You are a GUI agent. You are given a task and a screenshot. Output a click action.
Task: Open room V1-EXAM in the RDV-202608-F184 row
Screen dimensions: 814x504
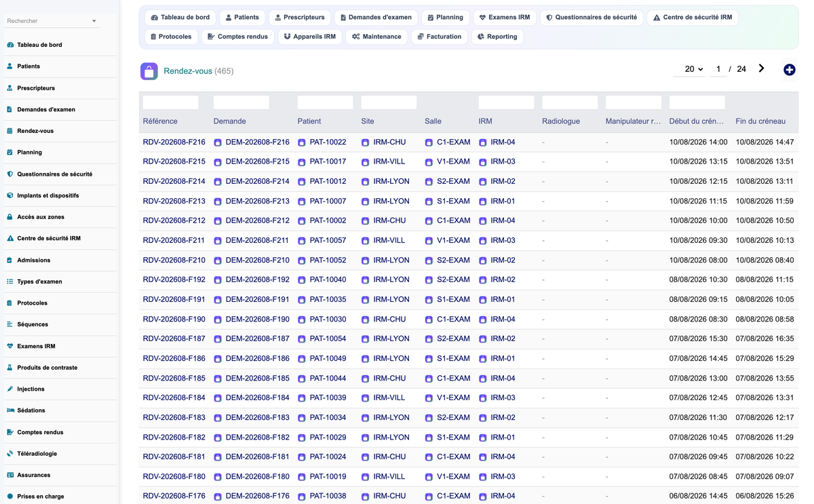pyautogui.click(x=454, y=398)
